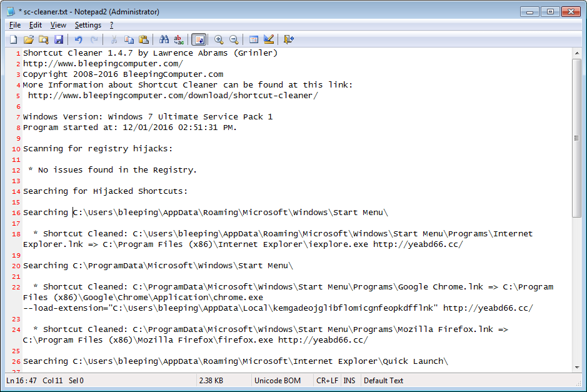The width and height of the screenshot is (587, 392).
Task: Click the Cut scissors icon
Action: tap(114, 39)
